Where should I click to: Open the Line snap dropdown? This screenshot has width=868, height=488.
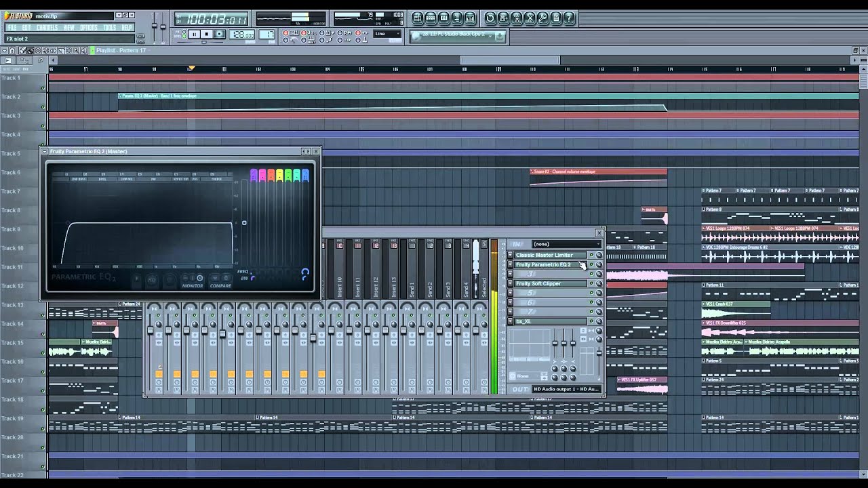click(388, 34)
